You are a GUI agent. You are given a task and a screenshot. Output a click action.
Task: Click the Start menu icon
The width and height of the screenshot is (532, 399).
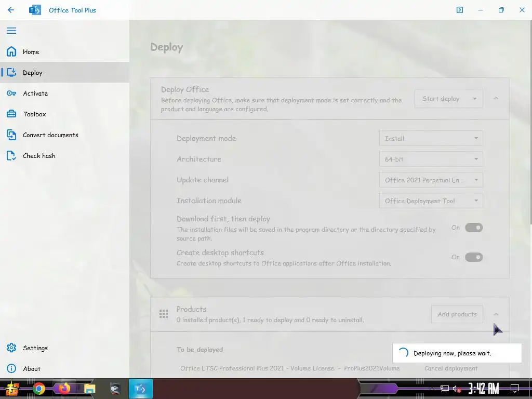coord(12,389)
